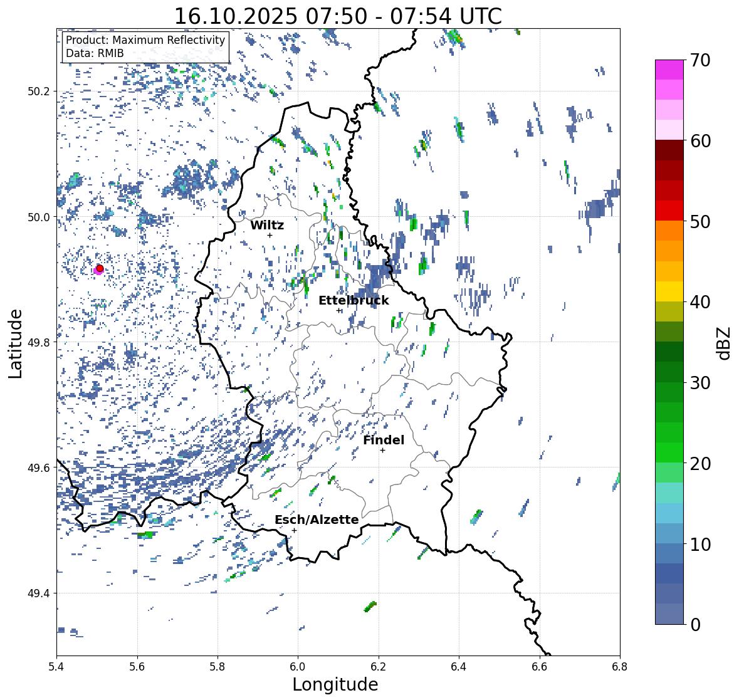The image size is (739, 700).
Task: Click the 'Data: RMIB' legend text
Action: (x=95, y=53)
